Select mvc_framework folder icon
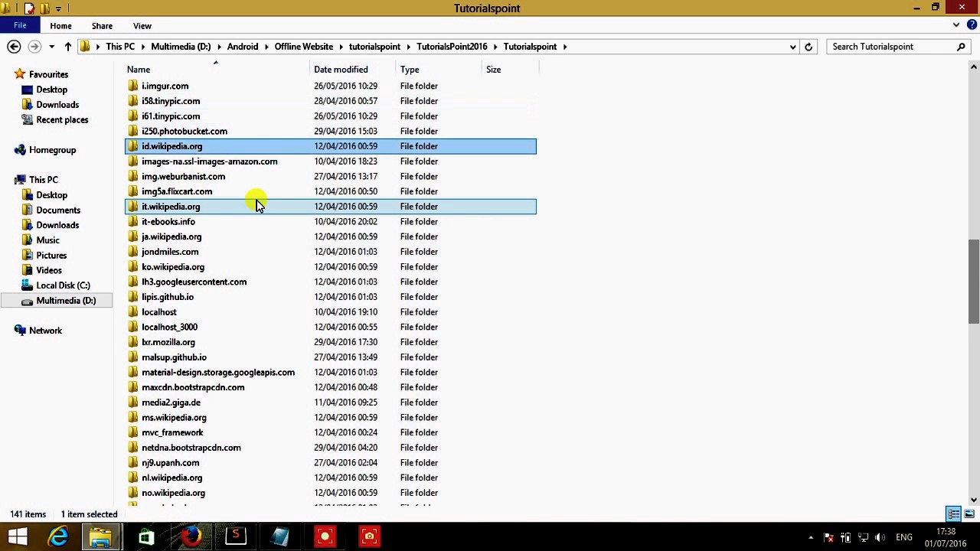 (x=133, y=433)
